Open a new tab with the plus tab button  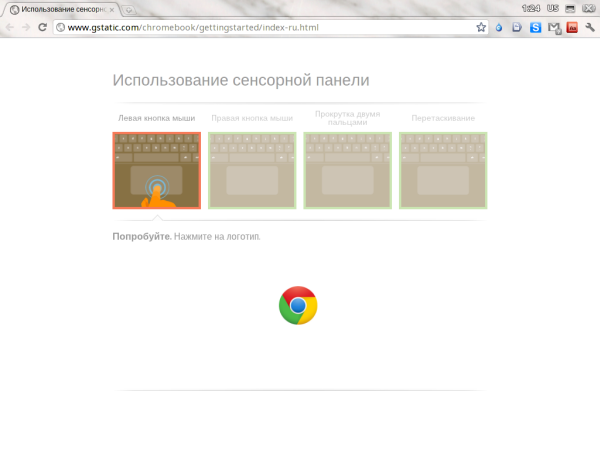[x=129, y=10]
